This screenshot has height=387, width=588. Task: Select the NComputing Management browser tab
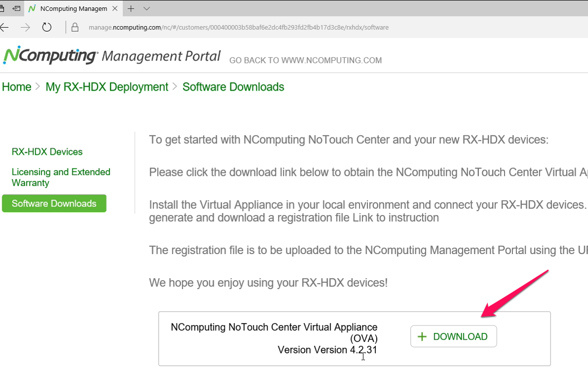point(73,8)
